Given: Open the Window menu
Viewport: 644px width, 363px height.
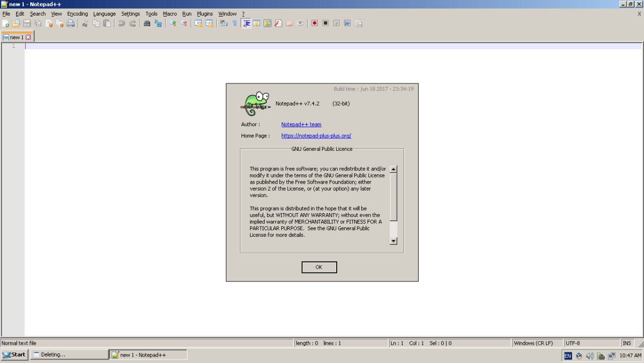Looking at the screenshot, I should pyautogui.click(x=227, y=14).
